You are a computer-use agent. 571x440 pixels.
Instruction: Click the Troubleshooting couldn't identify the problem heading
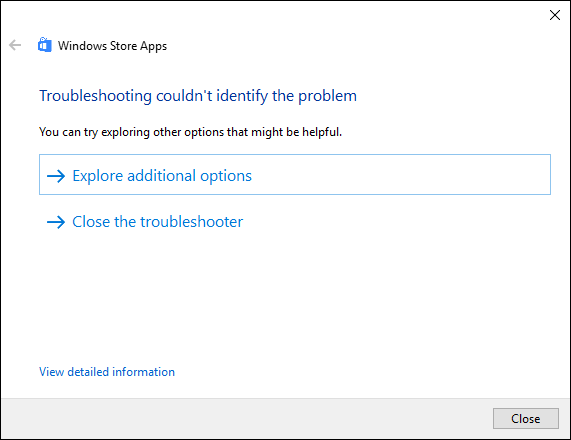tap(198, 96)
